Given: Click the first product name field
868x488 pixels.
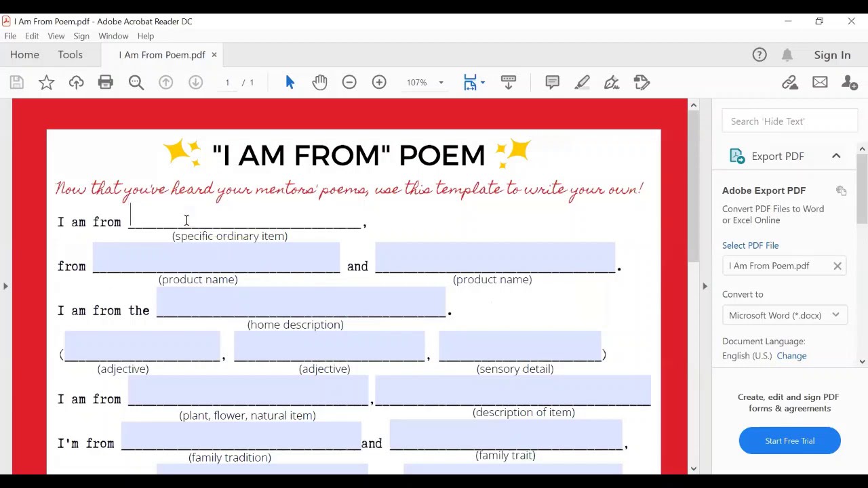Looking at the screenshot, I should pos(216,258).
